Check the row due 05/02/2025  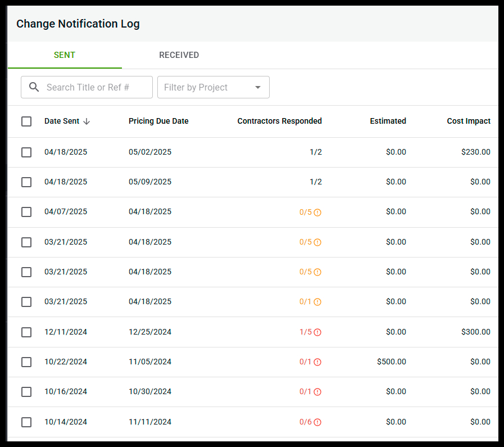[26, 152]
